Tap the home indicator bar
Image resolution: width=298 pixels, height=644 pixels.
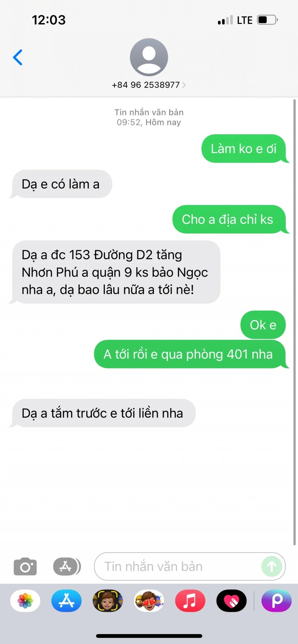(x=149, y=636)
